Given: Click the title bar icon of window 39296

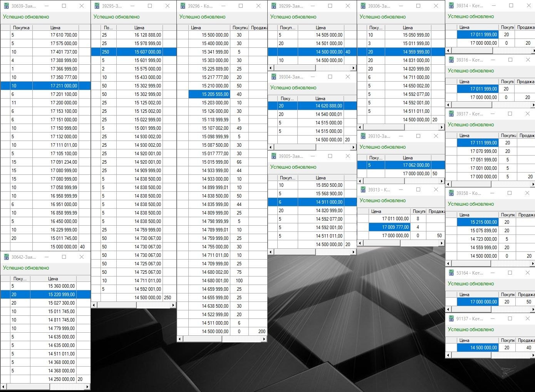Looking at the screenshot, I should coord(183,6).
